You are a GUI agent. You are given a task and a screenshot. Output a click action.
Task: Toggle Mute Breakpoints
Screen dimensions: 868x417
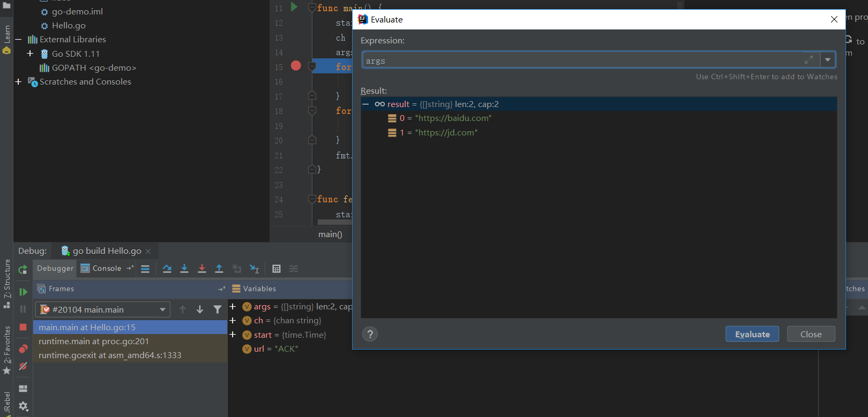tap(23, 367)
